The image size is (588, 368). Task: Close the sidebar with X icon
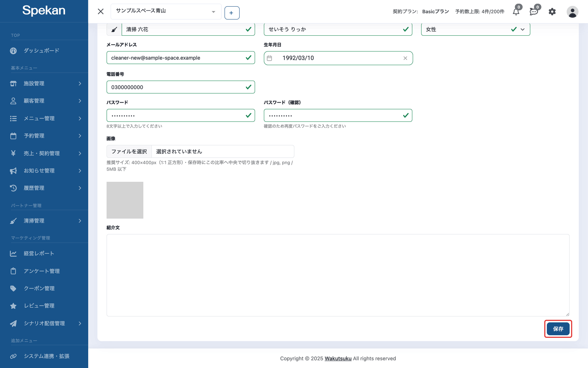point(101,11)
